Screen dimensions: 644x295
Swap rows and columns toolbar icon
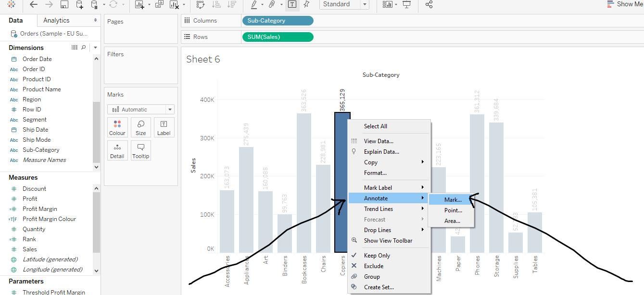[x=201, y=4]
